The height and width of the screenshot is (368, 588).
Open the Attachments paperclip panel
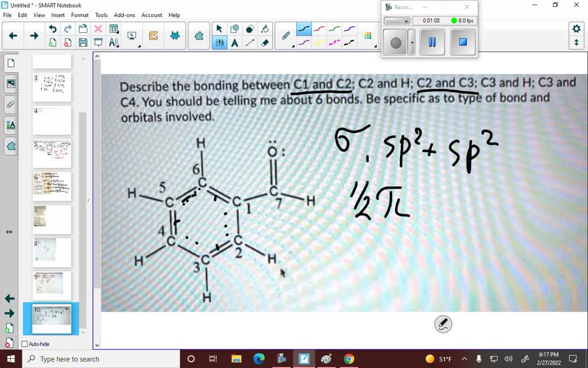pyautogui.click(x=9, y=104)
